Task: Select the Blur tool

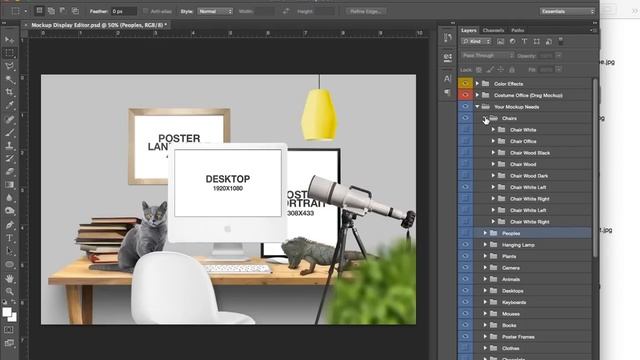Action: tap(9, 198)
